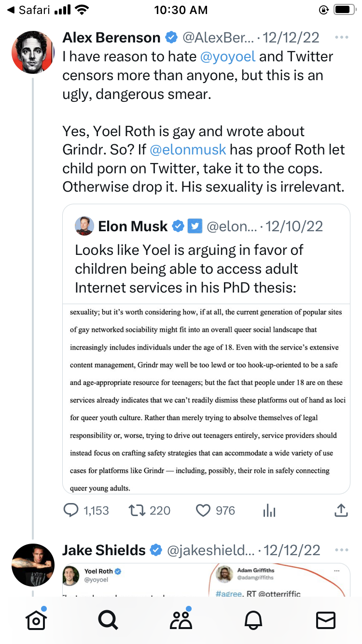
Task: Open the PhD thesis excerpt image
Action: click(206, 399)
